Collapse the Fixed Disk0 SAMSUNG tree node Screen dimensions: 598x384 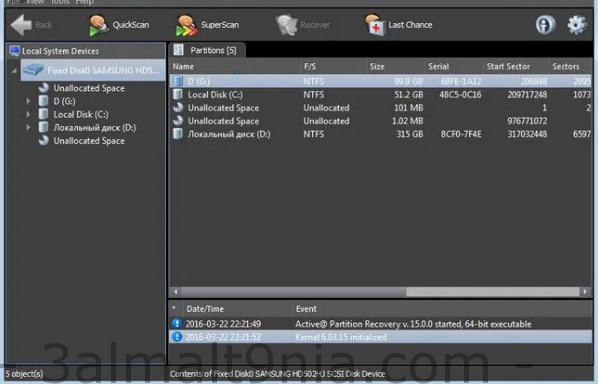click(x=14, y=71)
